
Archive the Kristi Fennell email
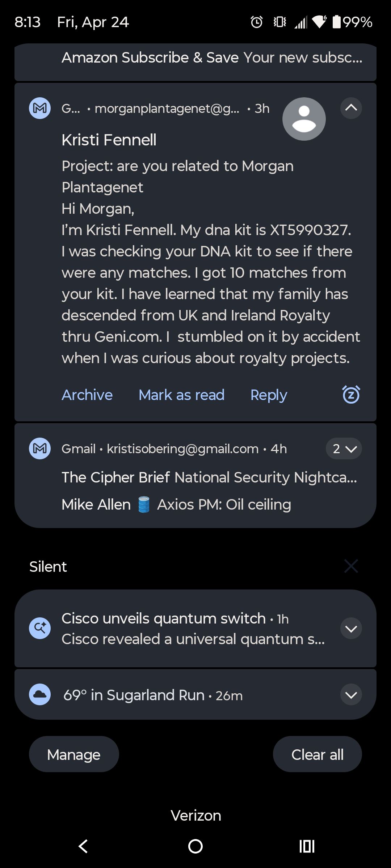[x=87, y=395]
